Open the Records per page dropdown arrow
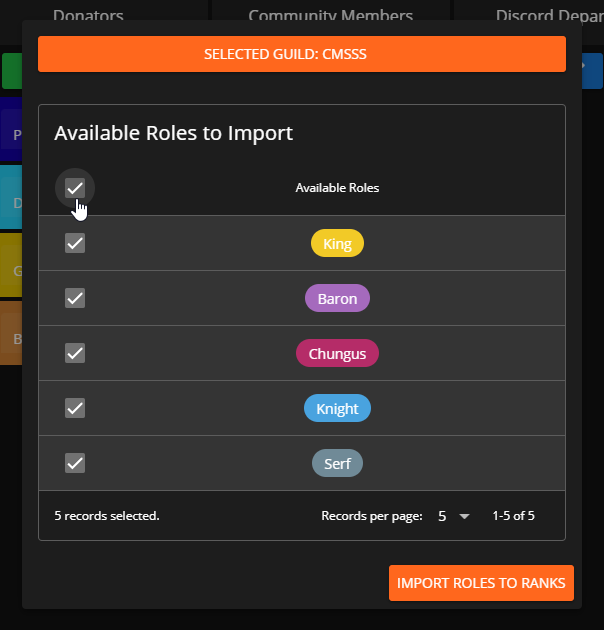The height and width of the screenshot is (630, 604). (463, 517)
